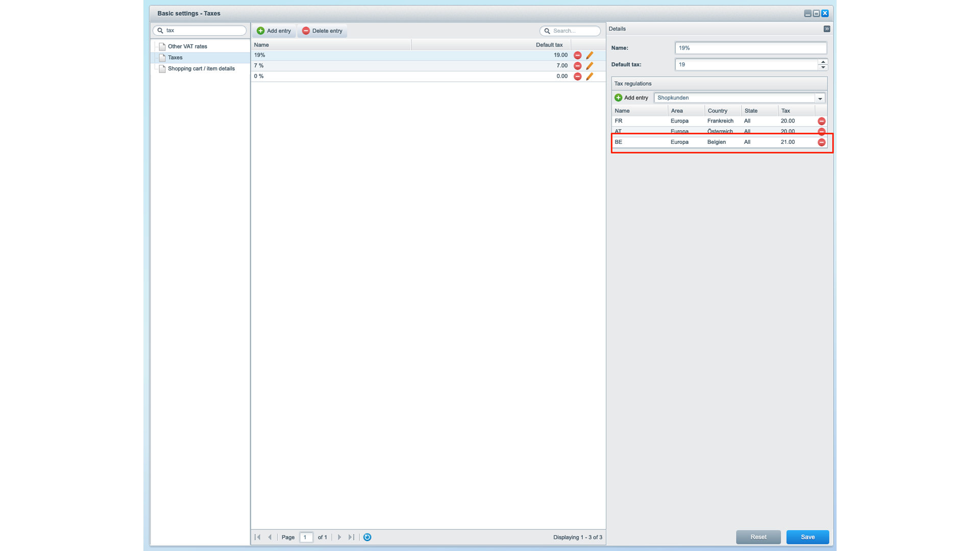The height and width of the screenshot is (551, 980).
Task: Edit the 0 % tax row with pencil icon
Action: pyautogui.click(x=590, y=77)
